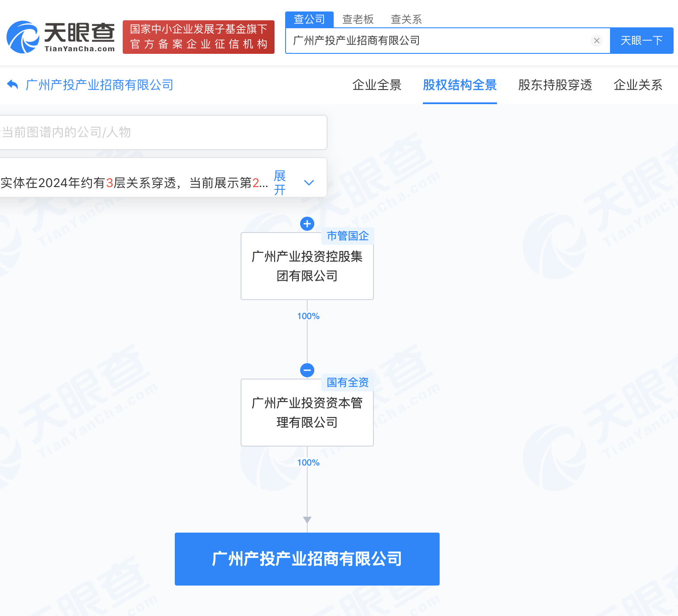Open the 股东持股穿透 tab
This screenshot has height=616, width=678.
click(555, 85)
